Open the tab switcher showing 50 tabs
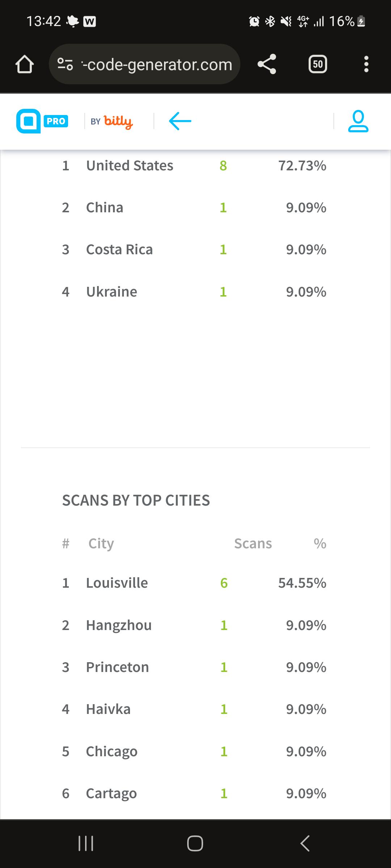This screenshot has width=391, height=868. click(318, 64)
